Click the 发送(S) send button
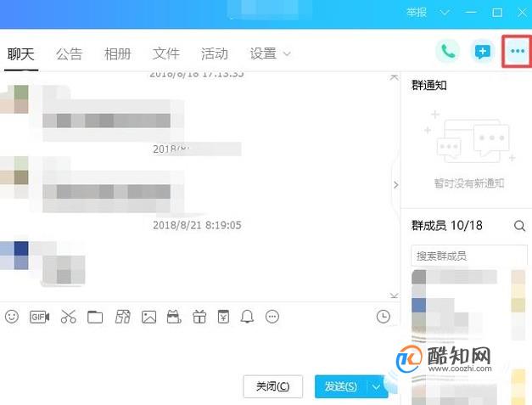Screen dimensions: 532x405 pos(341,386)
